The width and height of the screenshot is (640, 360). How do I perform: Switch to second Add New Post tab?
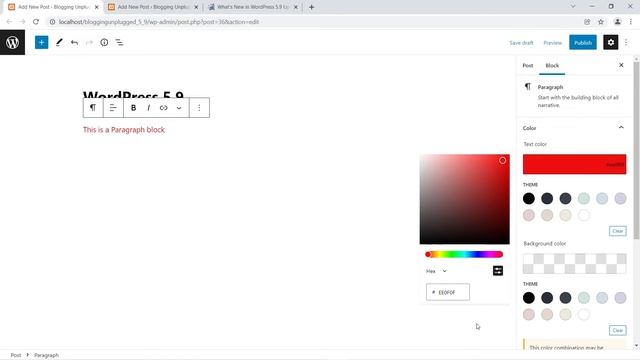pyautogui.click(x=153, y=7)
